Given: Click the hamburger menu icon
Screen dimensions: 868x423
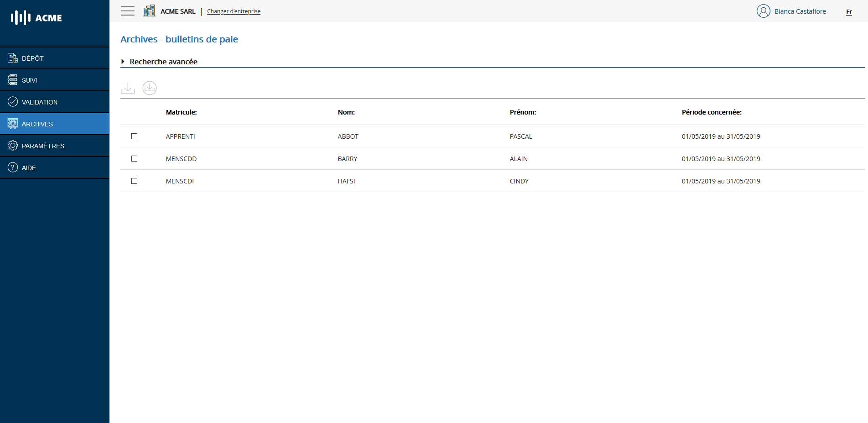Looking at the screenshot, I should coord(128,11).
